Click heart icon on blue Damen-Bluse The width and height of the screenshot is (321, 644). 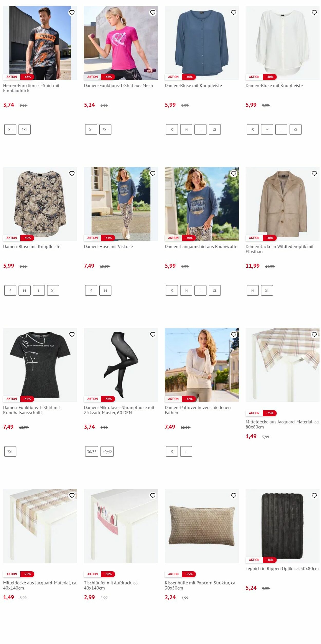point(233,12)
